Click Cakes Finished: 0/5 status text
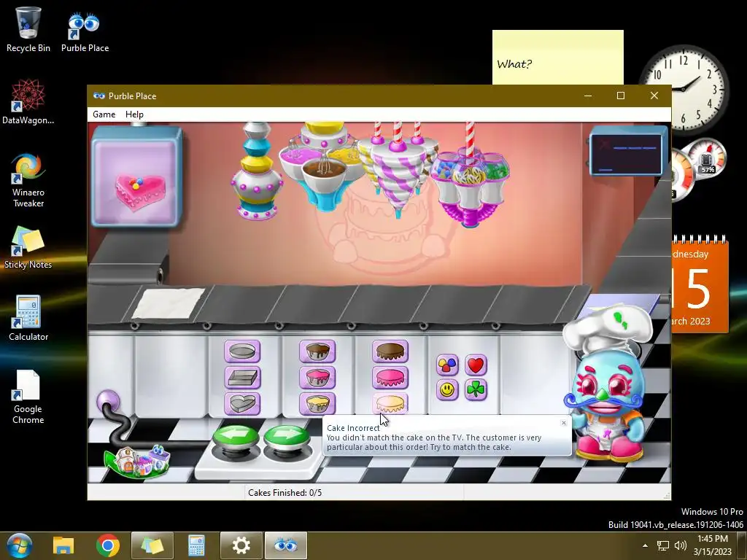The image size is (747, 560). click(285, 493)
